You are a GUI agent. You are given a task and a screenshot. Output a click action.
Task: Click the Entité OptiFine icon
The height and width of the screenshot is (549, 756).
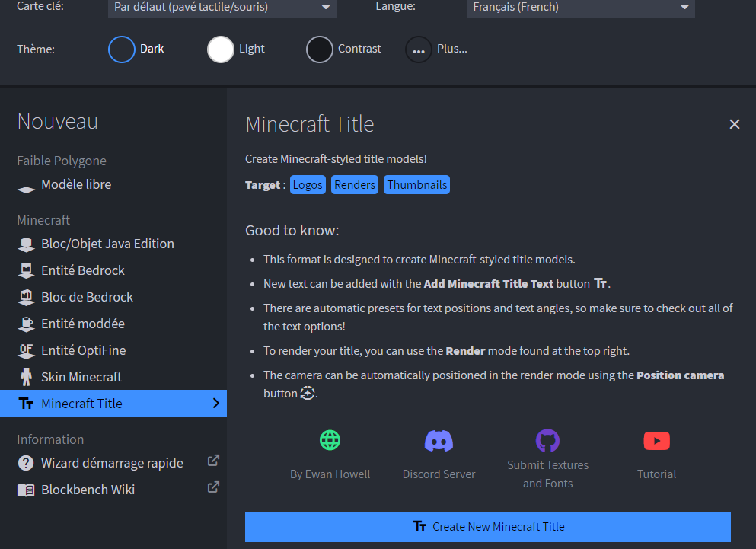coord(26,351)
